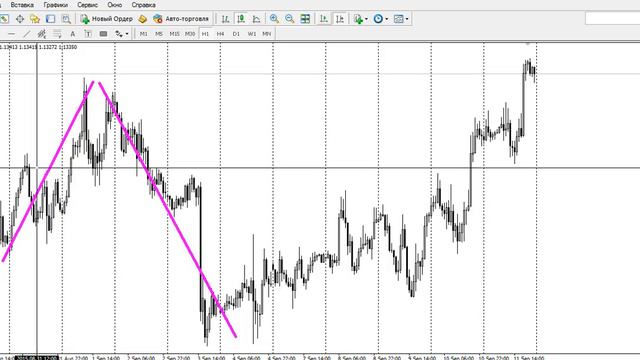
Task: Toggle Авто-торговля on or off
Action: tap(180, 19)
